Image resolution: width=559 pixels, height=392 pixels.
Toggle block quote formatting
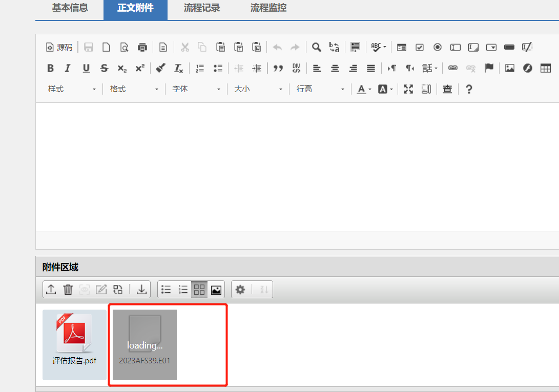pyautogui.click(x=278, y=68)
